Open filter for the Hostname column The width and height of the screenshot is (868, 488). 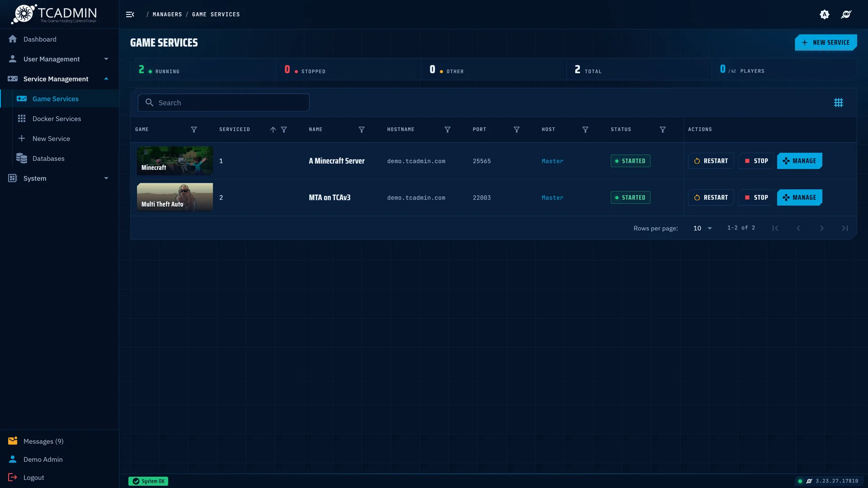tap(448, 130)
